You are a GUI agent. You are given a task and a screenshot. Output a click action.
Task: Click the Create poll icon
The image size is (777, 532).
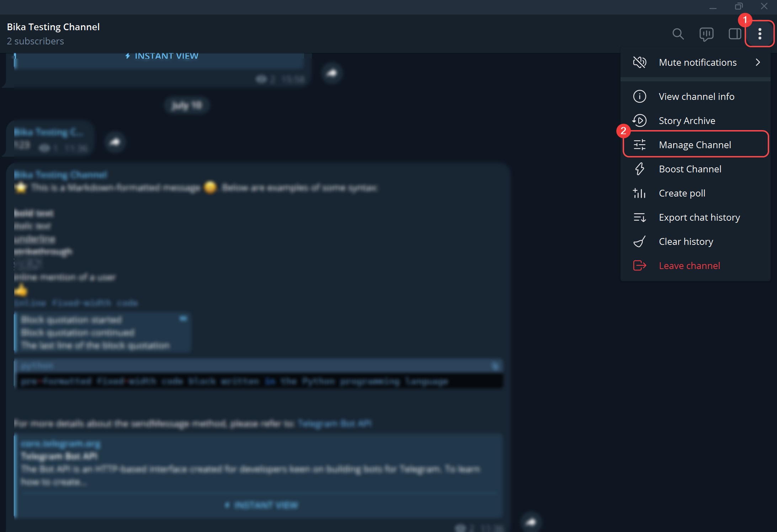point(639,193)
